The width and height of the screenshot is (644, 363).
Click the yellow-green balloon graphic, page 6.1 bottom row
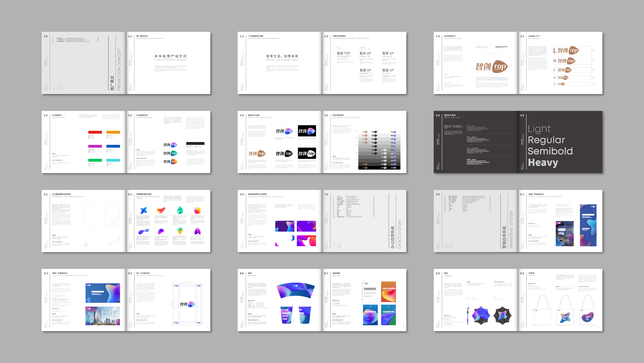tap(180, 231)
